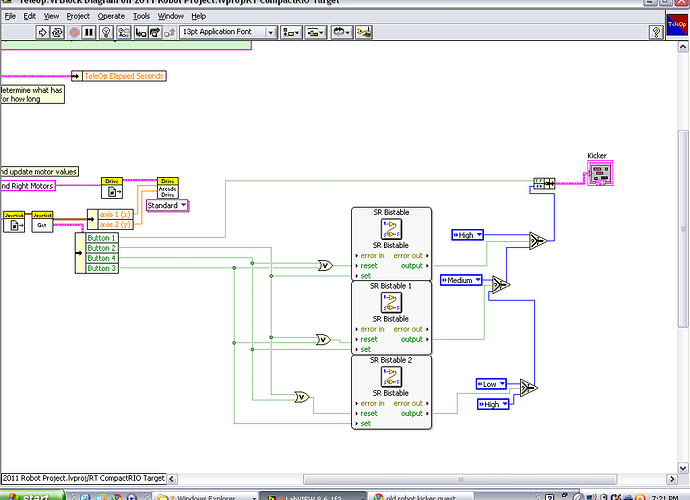Click the vertical scrollbar down arrow
Image resolution: width=690 pixels, height=500 pixels.
pos(683,468)
